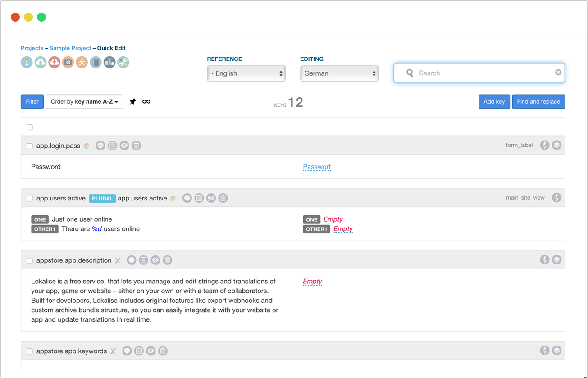The height and width of the screenshot is (378, 588).
Task: Click the layers stack icon in app.login.pass row
Action: [x=557, y=145]
